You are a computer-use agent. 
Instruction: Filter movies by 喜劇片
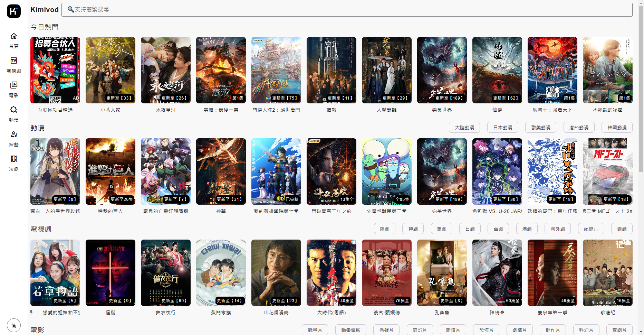[619, 330]
